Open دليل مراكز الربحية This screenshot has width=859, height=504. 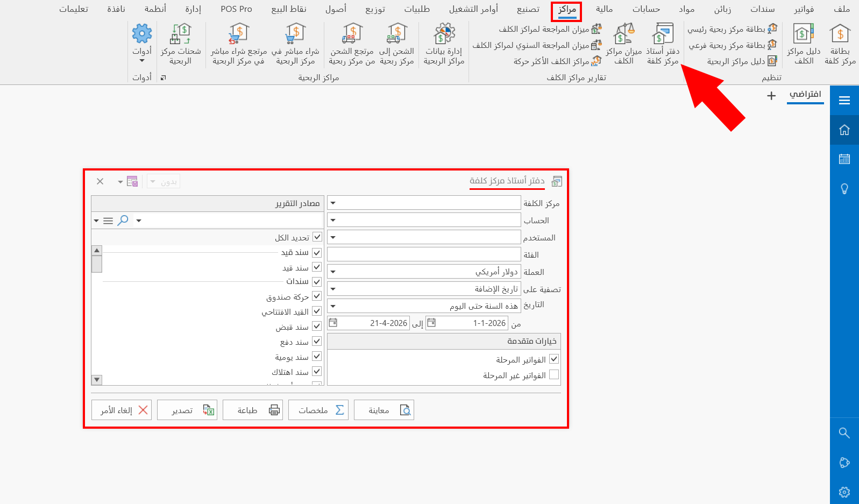point(742,61)
